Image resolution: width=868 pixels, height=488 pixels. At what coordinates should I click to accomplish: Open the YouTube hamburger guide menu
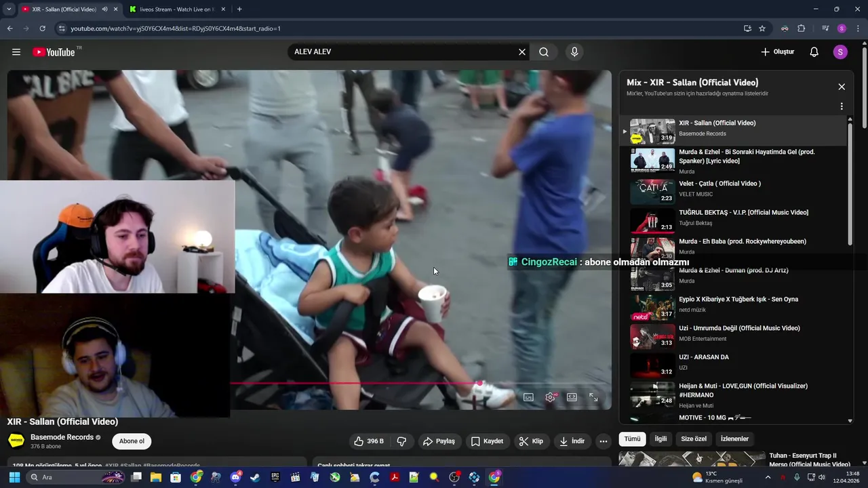pos(16,52)
